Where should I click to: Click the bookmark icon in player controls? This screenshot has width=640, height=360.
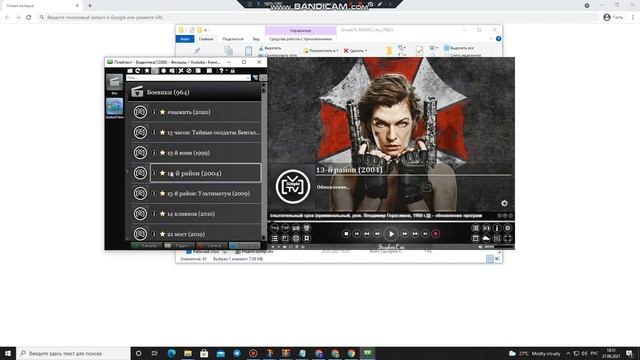307,238
